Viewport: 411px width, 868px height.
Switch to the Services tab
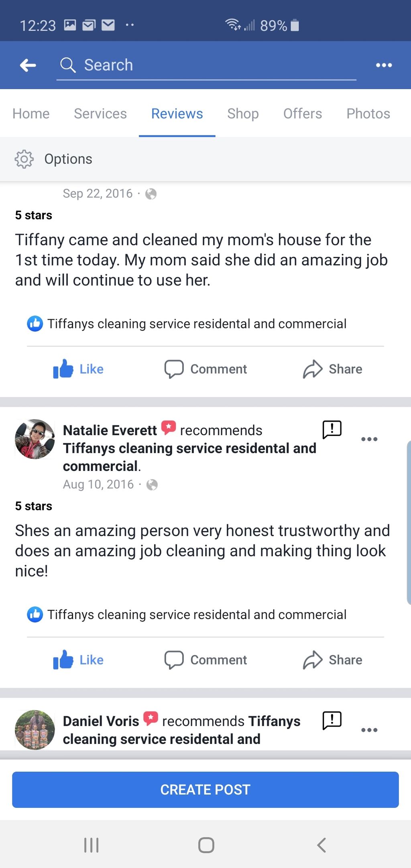(100, 114)
